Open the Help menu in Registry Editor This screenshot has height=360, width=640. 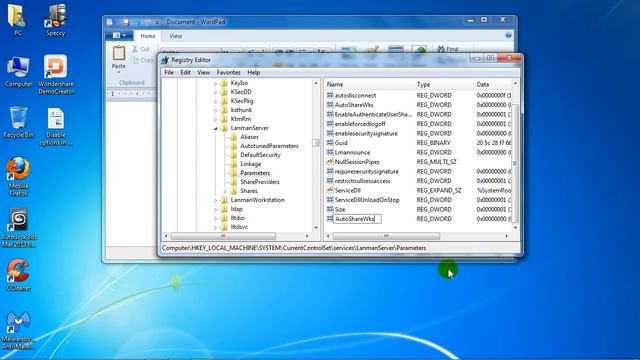[253, 72]
